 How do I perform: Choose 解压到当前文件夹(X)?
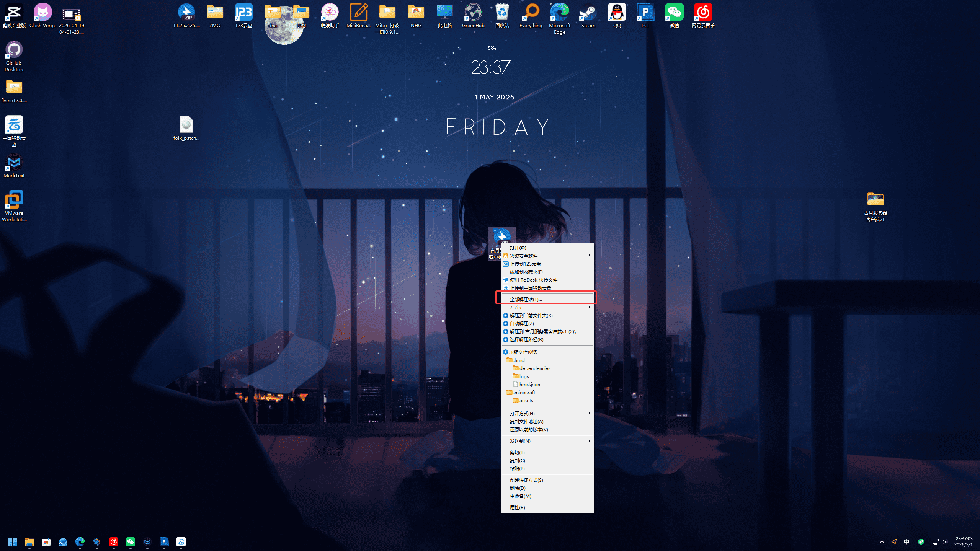pos(547,316)
